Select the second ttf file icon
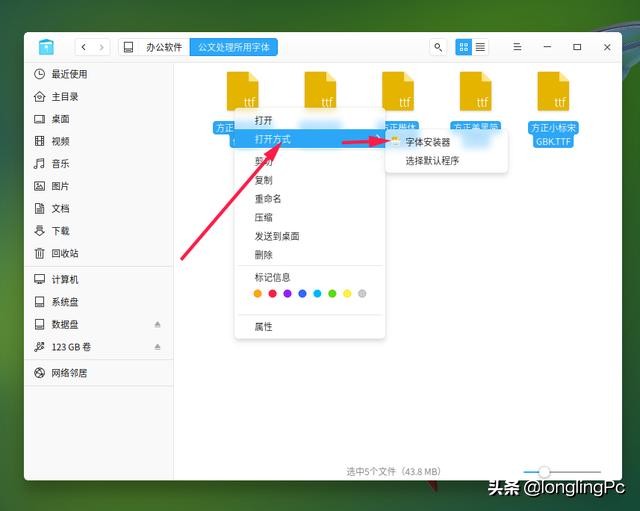The height and width of the screenshot is (511, 640). pos(320,91)
